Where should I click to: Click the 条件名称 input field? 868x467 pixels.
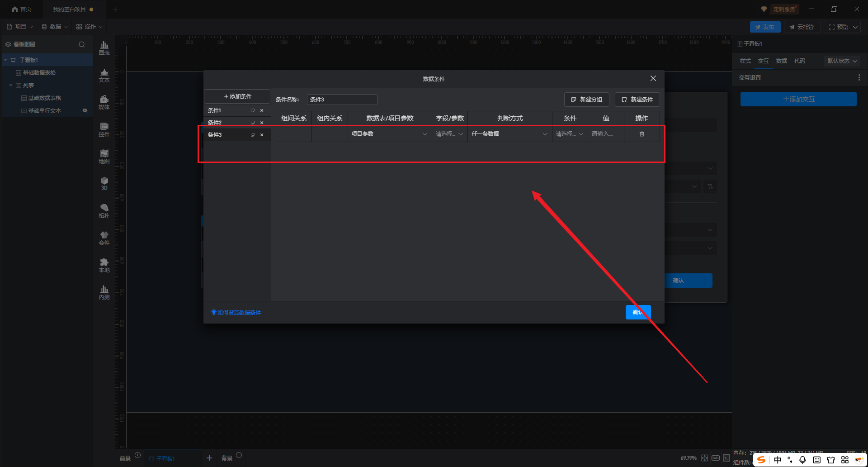click(342, 100)
